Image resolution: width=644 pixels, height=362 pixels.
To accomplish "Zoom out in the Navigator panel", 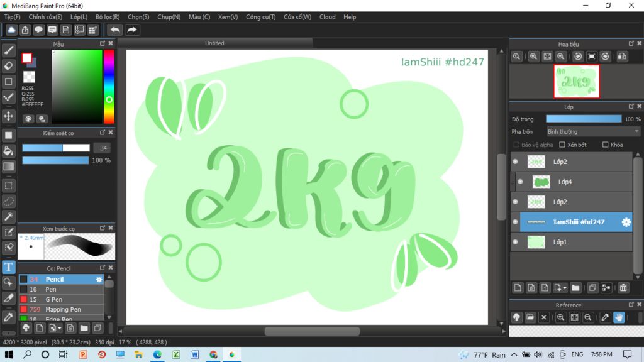I will click(x=560, y=57).
